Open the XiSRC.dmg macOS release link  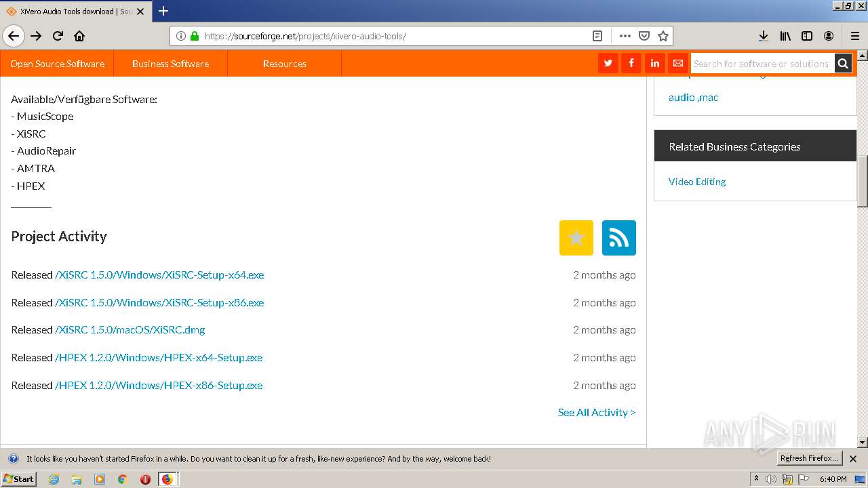(x=130, y=329)
